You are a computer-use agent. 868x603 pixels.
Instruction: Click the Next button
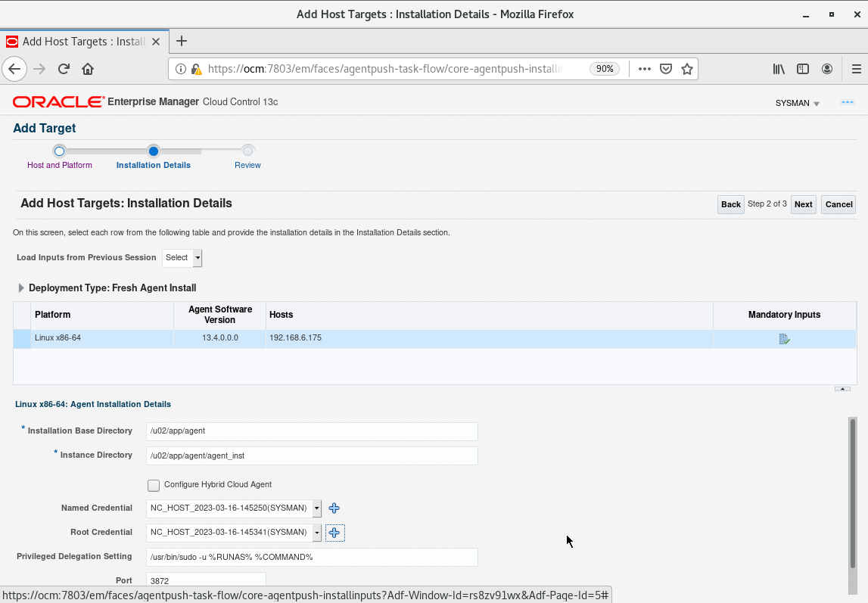point(803,205)
